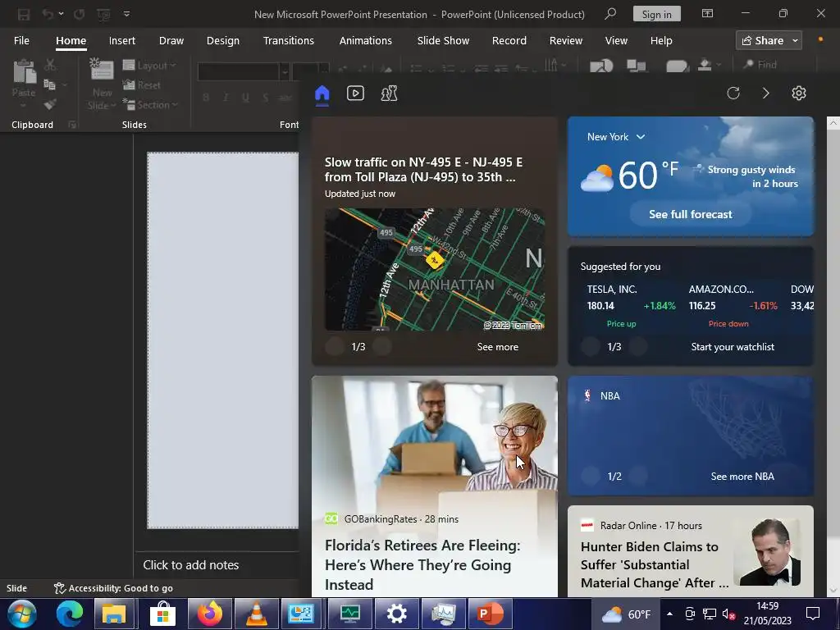
Task: Click Click to add notes field
Action: pos(191,565)
